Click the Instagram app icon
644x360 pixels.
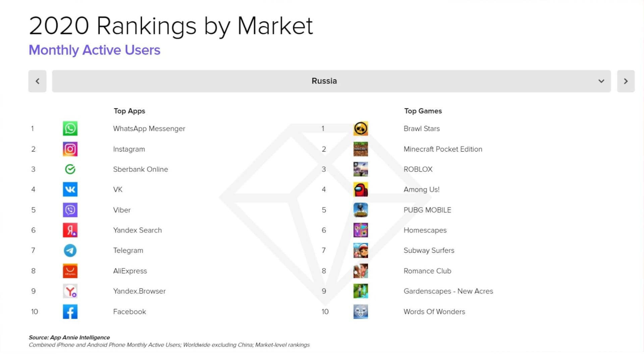[x=70, y=149]
